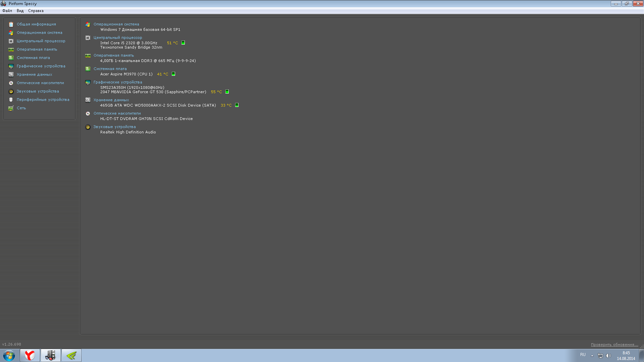Click the monitor icon in summary pane
644x362 pixels.
pyautogui.click(x=88, y=82)
